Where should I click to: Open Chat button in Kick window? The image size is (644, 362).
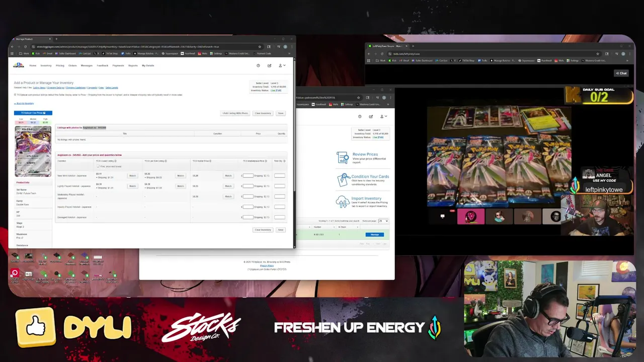(x=621, y=73)
